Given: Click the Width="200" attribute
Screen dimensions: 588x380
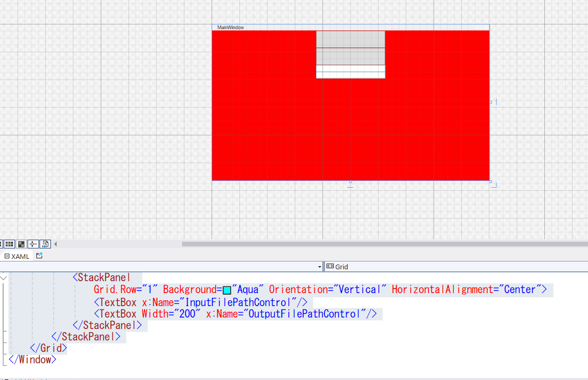Looking at the screenshot, I should 171,314.
